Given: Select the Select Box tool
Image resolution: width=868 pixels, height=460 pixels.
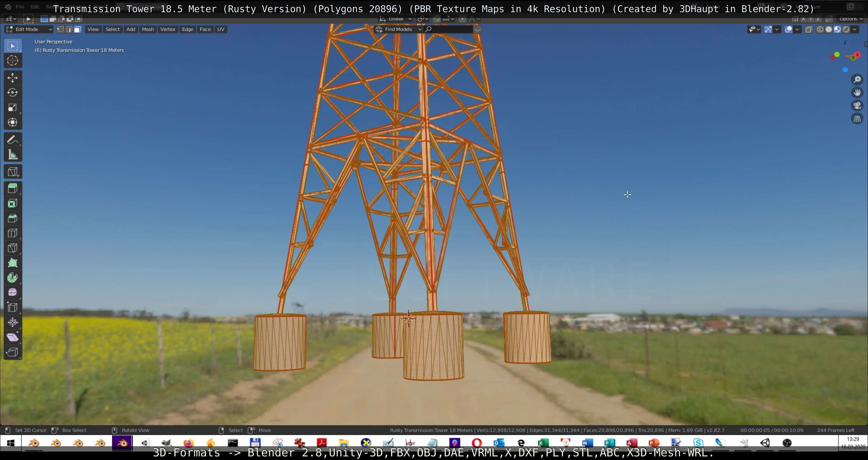Looking at the screenshot, I should 13,46.
